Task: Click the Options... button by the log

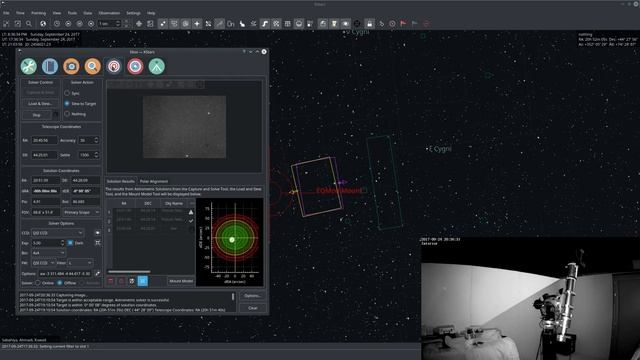Action: [252, 296]
